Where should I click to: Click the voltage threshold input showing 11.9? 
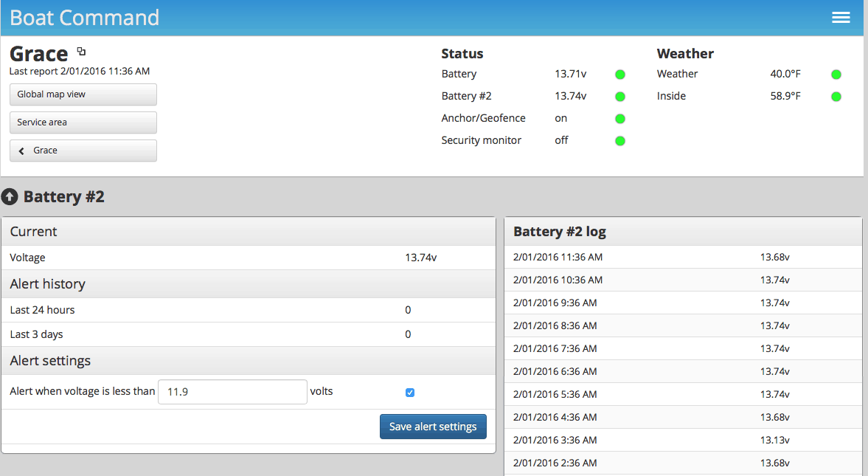coord(232,392)
